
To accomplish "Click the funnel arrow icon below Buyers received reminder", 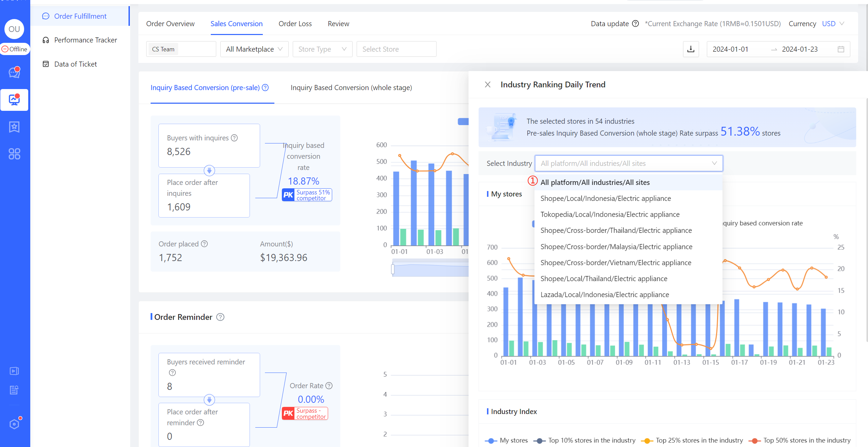I will click(209, 400).
